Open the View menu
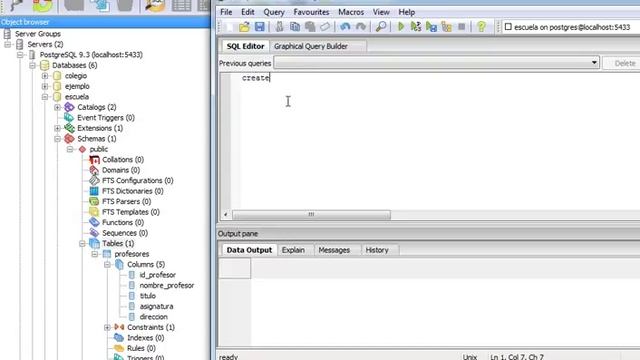 coord(381,12)
